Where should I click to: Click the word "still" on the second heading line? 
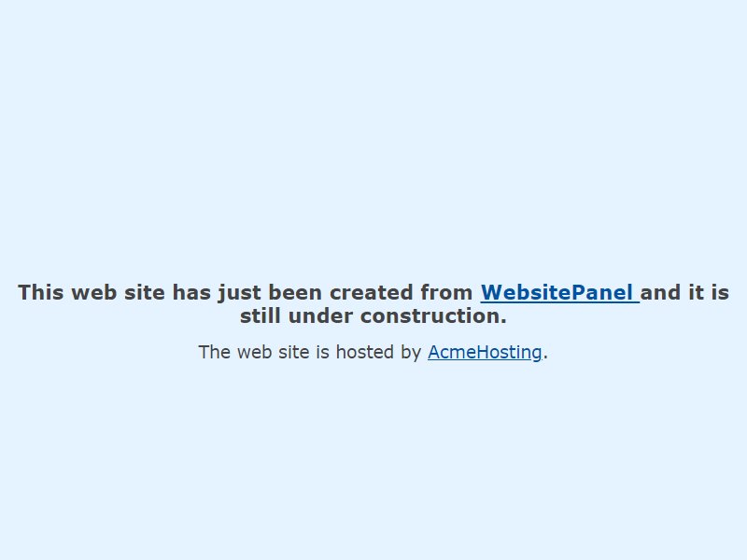coord(261,315)
